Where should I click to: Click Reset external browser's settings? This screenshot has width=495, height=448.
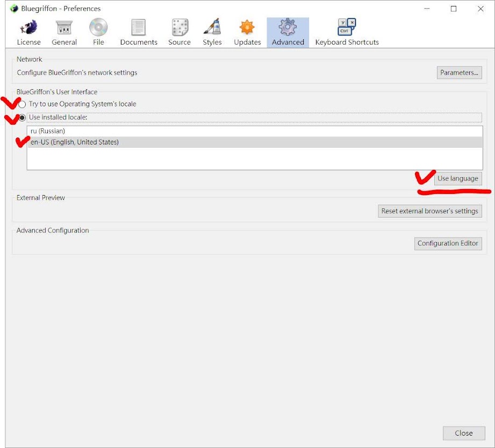point(429,211)
